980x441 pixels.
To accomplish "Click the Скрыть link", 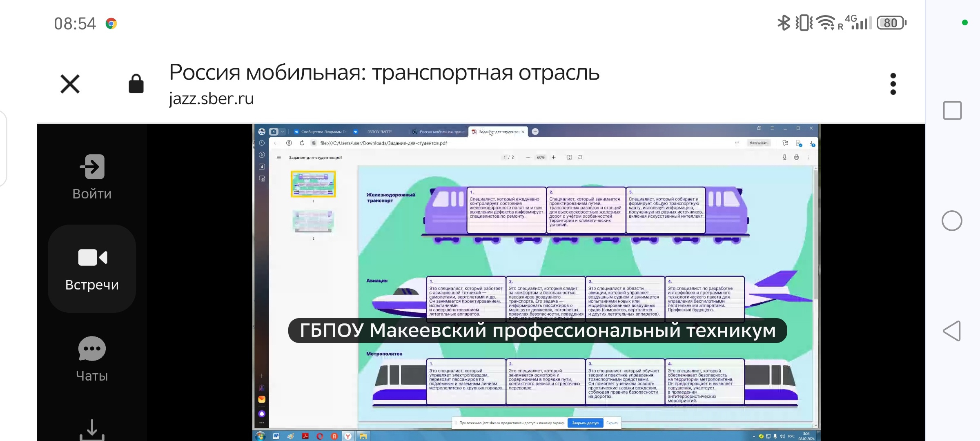I will (x=612, y=423).
